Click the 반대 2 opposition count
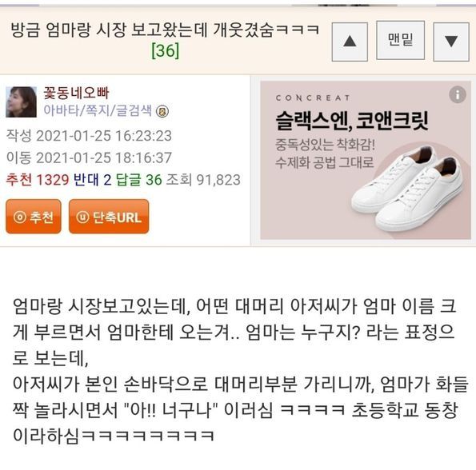This screenshot has height=470, width=476. click(x=92, y=180)
